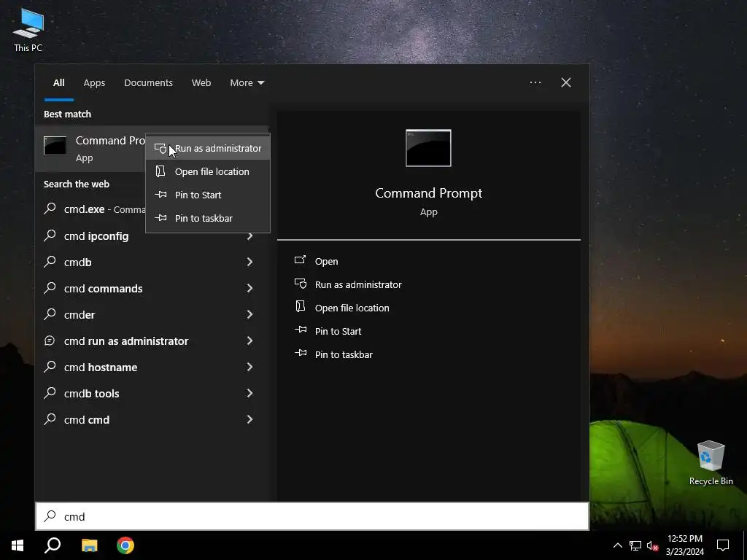Click the file icon beside context-menu Open file location
747x560 pixels.
coord(160,171)
